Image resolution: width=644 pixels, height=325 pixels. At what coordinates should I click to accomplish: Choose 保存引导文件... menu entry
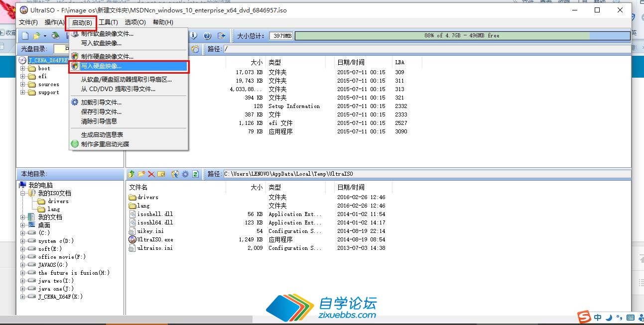coord(129,111)
